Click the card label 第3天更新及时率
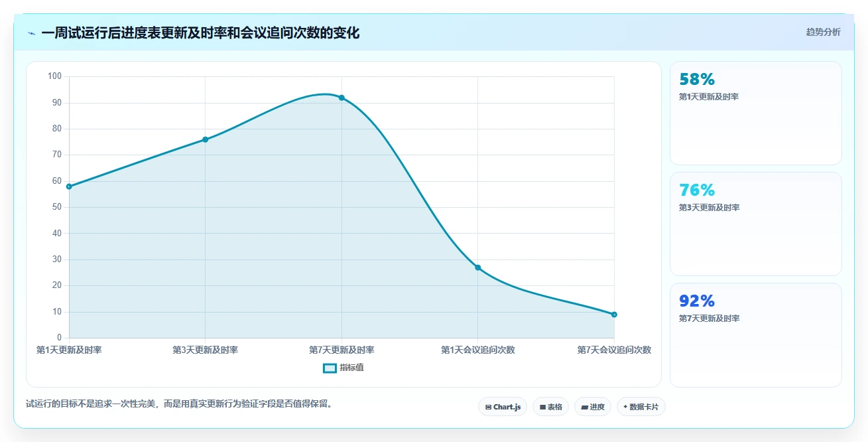 point(709,208)
